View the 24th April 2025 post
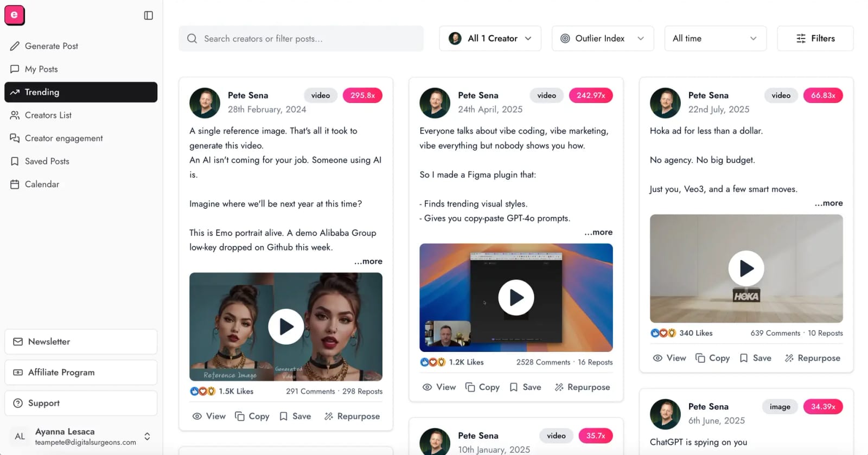Screen dimensions: 868x455 click(439, 387)
